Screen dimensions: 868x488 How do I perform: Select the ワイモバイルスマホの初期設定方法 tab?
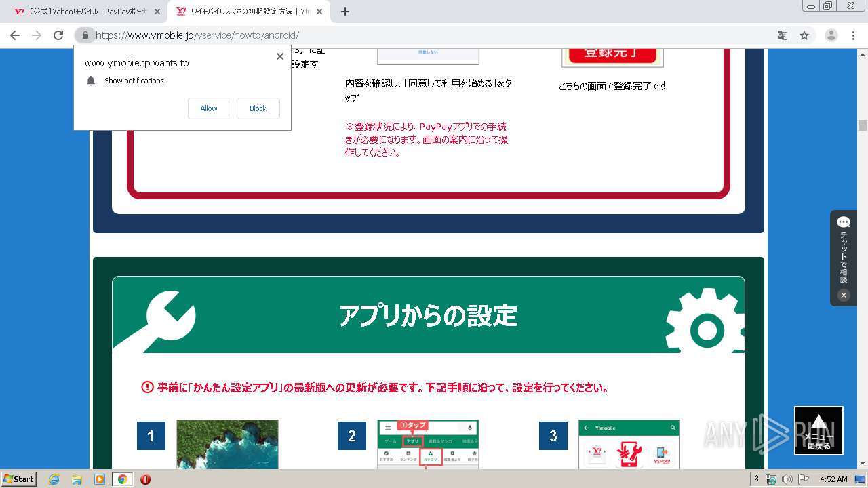(x=249, y=12)
